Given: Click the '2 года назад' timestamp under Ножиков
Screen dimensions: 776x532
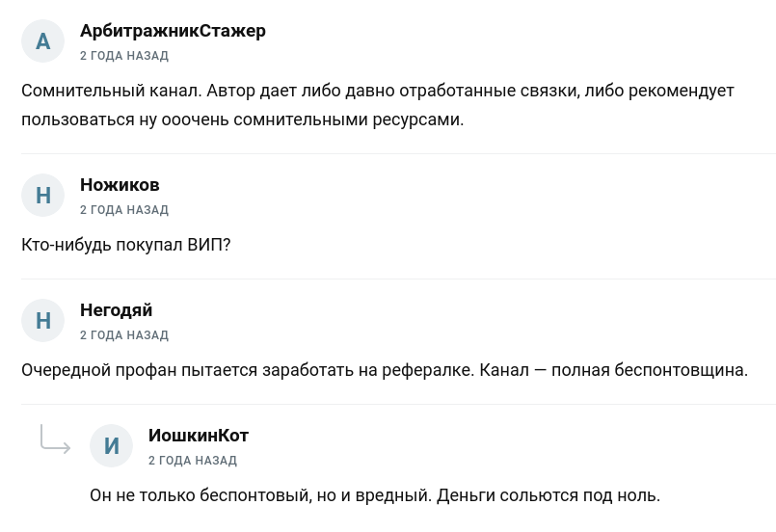Looking at the screenshot, I should coord(123,210).
